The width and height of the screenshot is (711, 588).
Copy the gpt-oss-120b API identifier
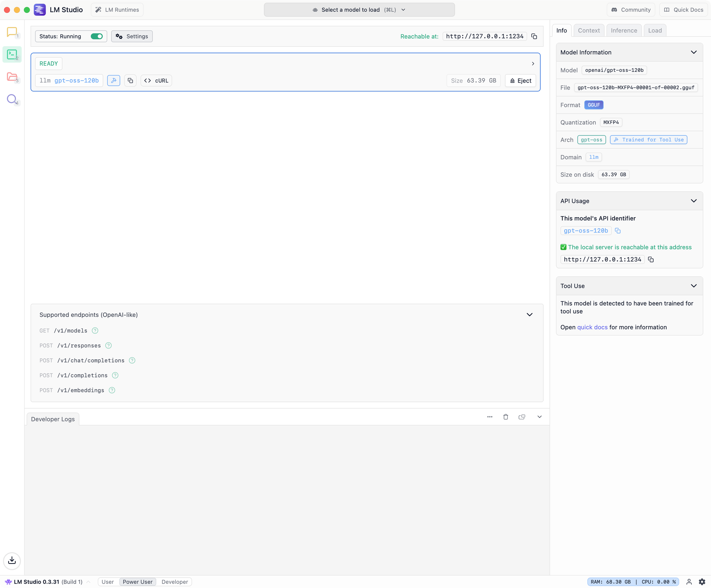coord(618,231)
